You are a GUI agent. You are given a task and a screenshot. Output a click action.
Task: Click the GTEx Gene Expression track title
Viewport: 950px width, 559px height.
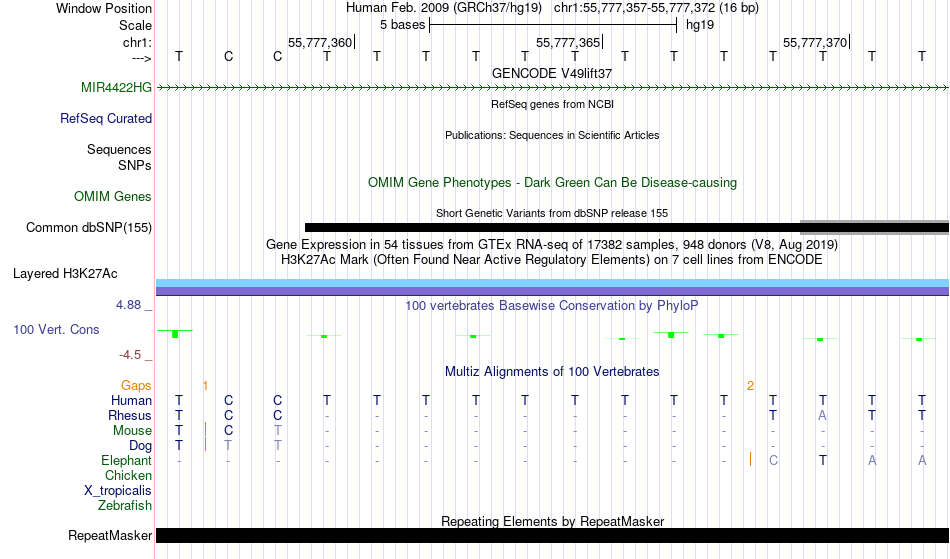tap(552, 245)
